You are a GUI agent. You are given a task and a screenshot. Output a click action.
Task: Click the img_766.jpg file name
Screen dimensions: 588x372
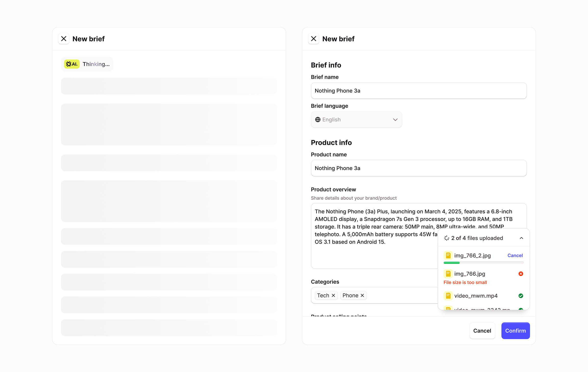point(469,274)
